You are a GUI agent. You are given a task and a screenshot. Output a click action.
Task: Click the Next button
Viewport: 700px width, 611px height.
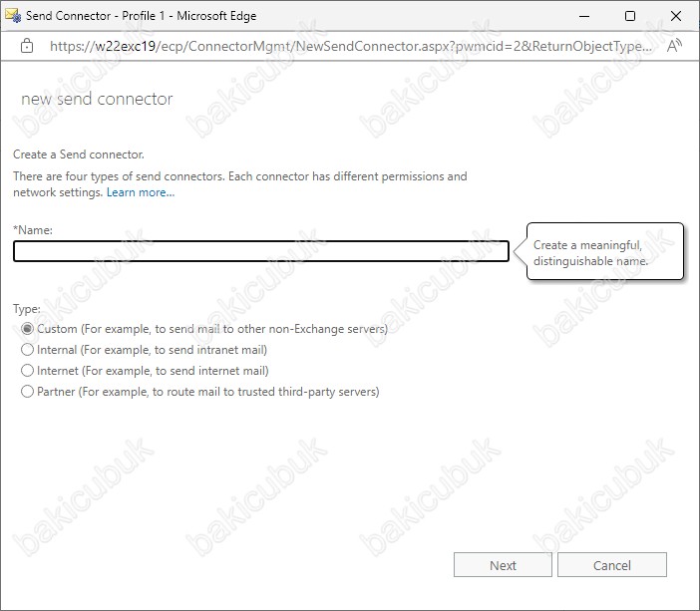[x=503, y=565]
